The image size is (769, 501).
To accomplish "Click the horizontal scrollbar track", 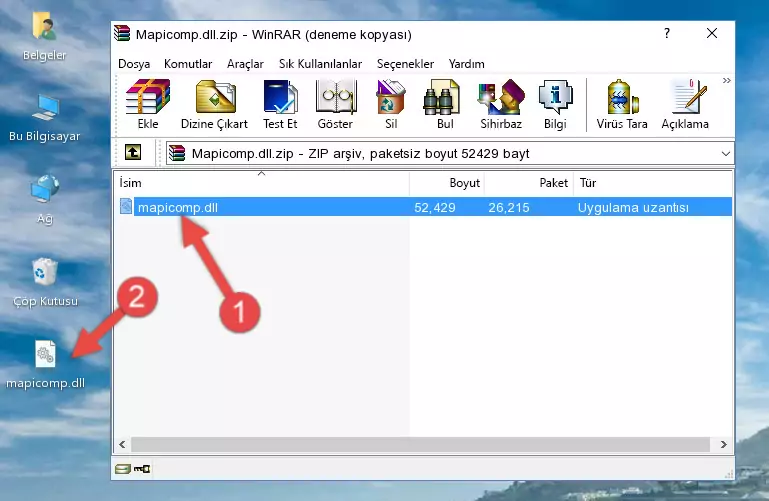I will [420, 445].
